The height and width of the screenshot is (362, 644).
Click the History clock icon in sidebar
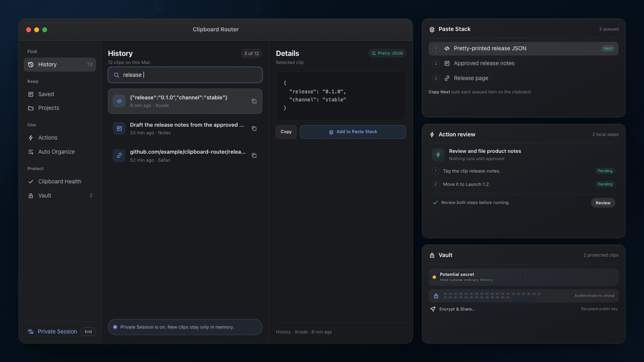(x=31, y=64)
